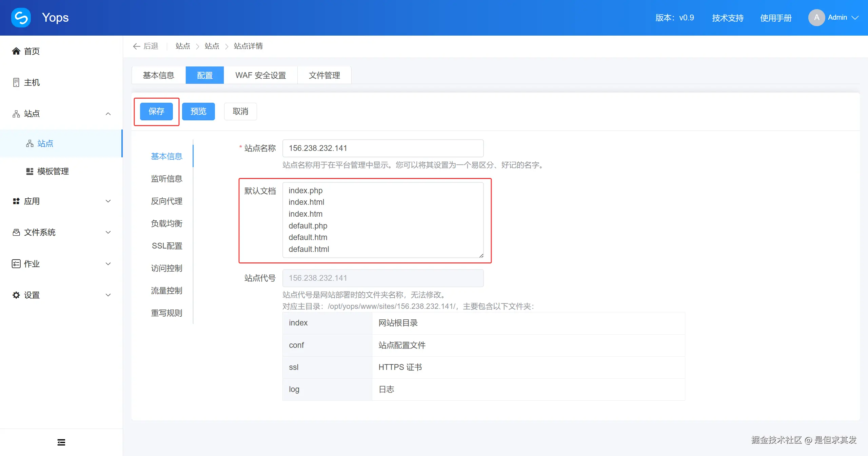Click into the 站点名称 input field
This screenshot has height=456, width=868.
[x=382, y=148]
